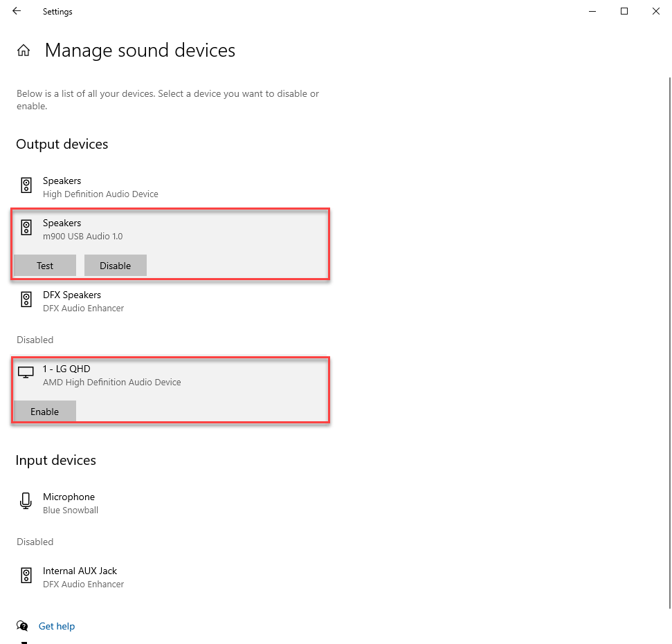Screen dimensions: 672x644
Task: Click the microphone icon for Blue Snowball
Action: point(26,501)
